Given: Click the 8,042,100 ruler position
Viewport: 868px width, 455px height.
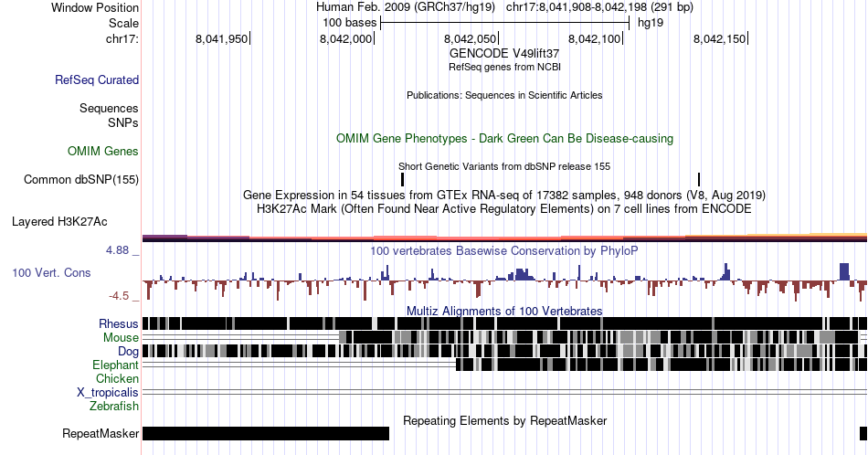Looking at the screenshot, I should coord(595,38).
